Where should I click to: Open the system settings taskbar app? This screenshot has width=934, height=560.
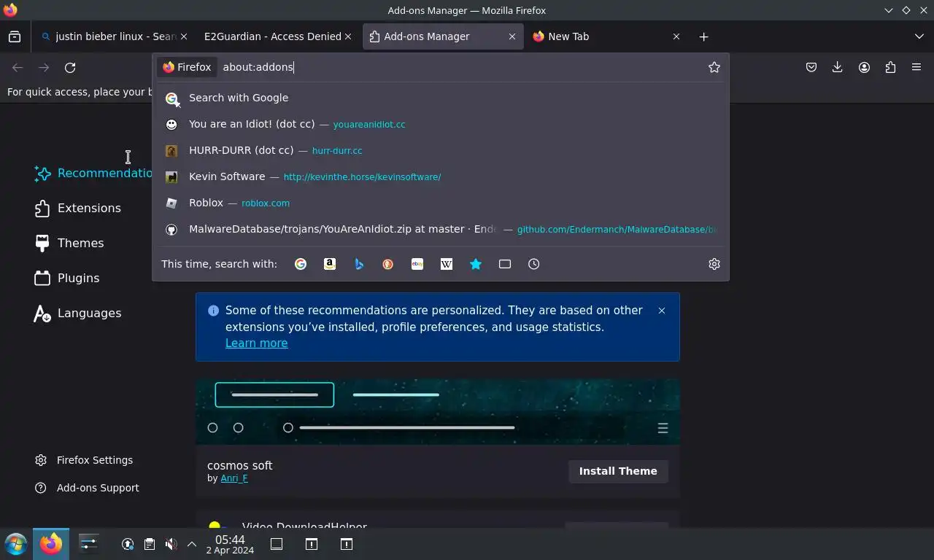pyautogui.click(x=88, y=544)
